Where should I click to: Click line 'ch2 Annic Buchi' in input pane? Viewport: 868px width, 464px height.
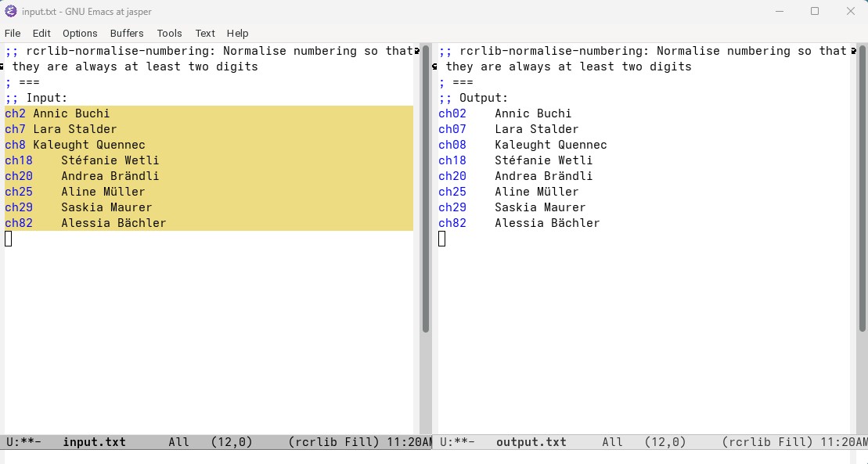[58, 113]
